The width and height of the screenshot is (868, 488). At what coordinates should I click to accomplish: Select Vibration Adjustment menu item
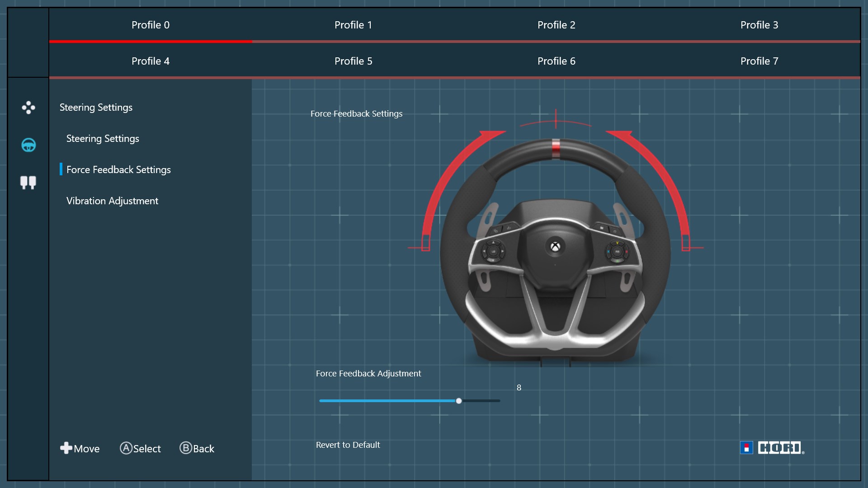(112, 201)
